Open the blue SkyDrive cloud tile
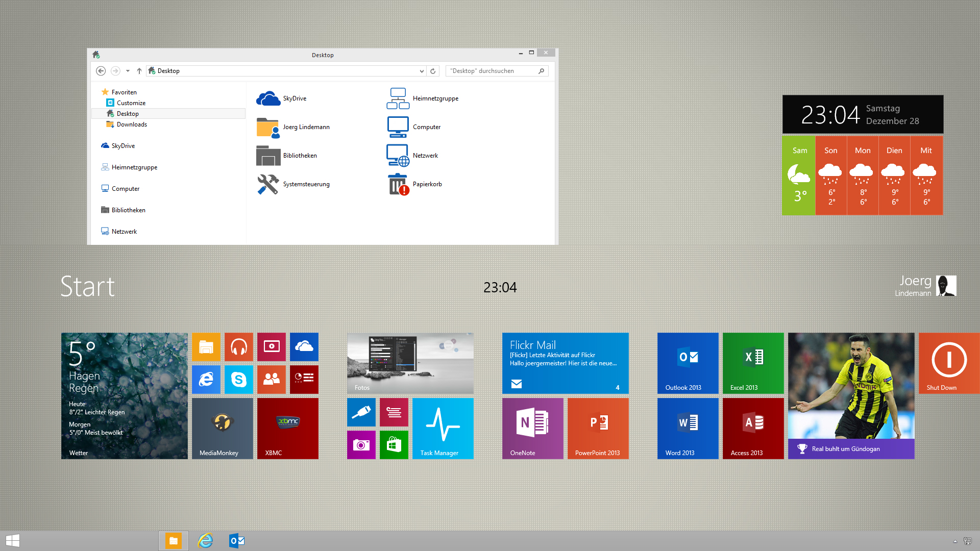Image resolution: width=980 pixels, height=551 pixels. click(304, 347)
